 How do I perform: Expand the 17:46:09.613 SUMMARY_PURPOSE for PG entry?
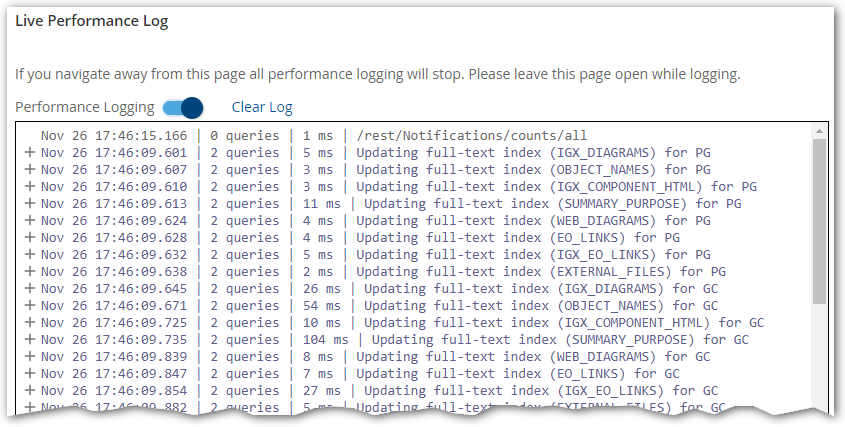coord(29,204)
